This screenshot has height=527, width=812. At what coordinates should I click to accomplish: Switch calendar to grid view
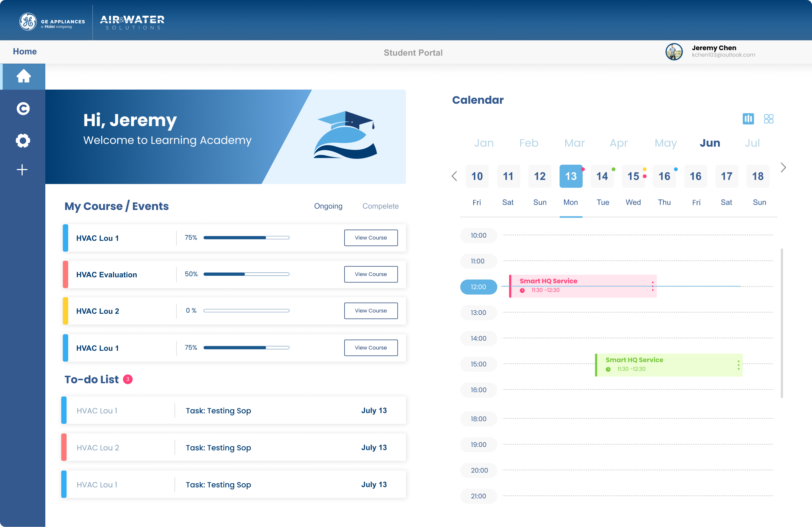(768, 119)
